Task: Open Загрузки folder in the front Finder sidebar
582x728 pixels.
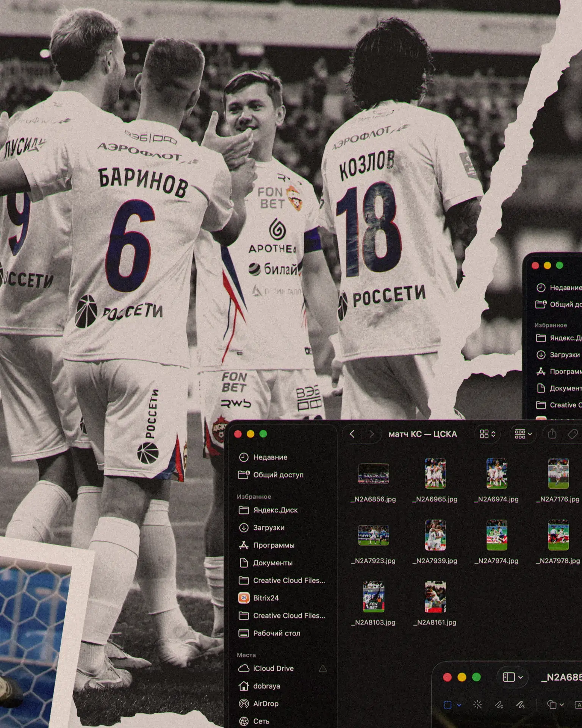Action: coord(268,527)
